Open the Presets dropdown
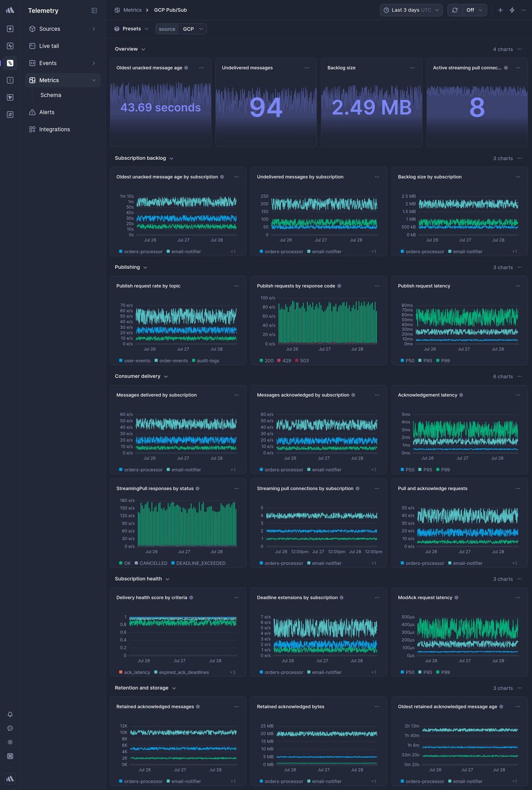The image size is (532, 790). 131,29
